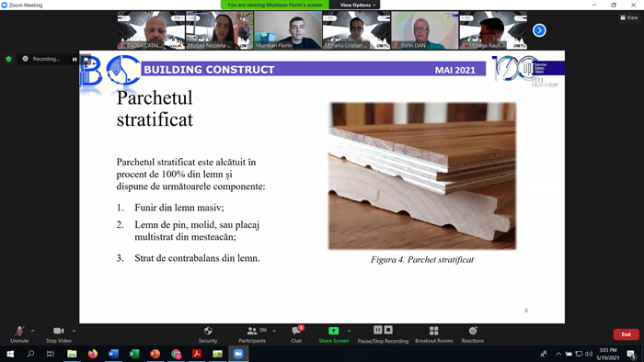Open the Security shield icon
This screenshot has width=644, height=362.
click(208, 331)
